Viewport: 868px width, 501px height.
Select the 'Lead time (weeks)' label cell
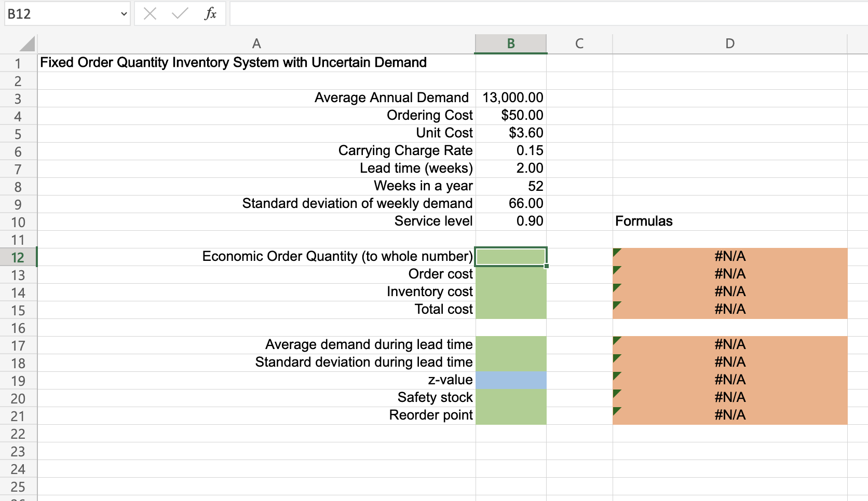(x=256, y=169)
